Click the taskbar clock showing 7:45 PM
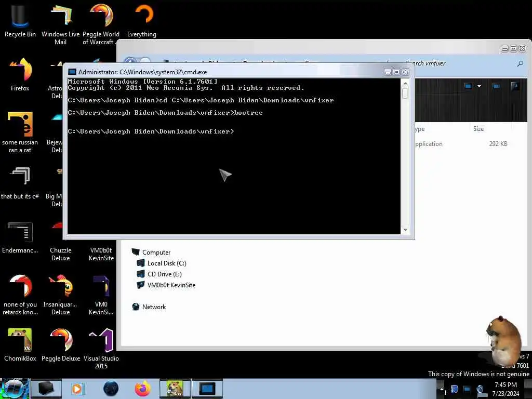532x399 pixels. [x=506, y=389]
